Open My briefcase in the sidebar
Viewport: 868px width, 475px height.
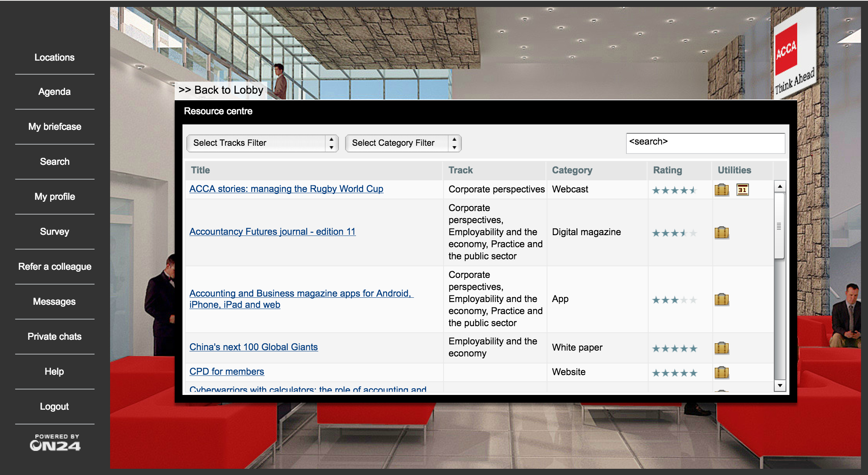54,127
